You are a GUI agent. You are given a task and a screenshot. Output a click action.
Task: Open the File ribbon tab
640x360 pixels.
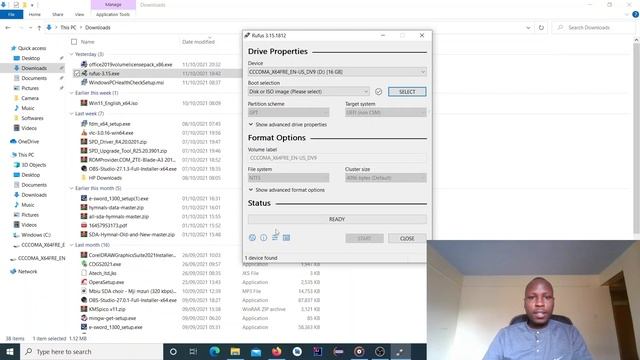[x=11, y=14]
